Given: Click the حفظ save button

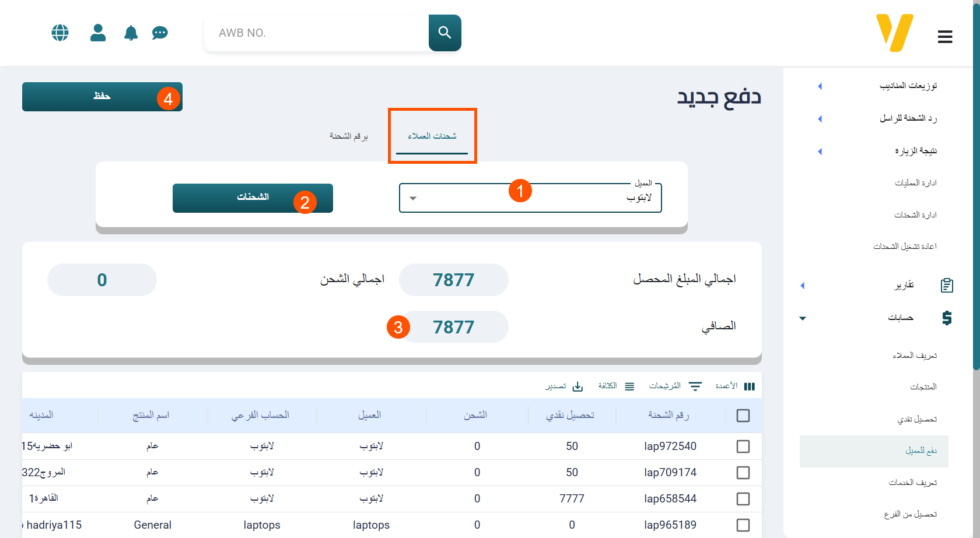Looking at the screenshot, I should (102, 97).
